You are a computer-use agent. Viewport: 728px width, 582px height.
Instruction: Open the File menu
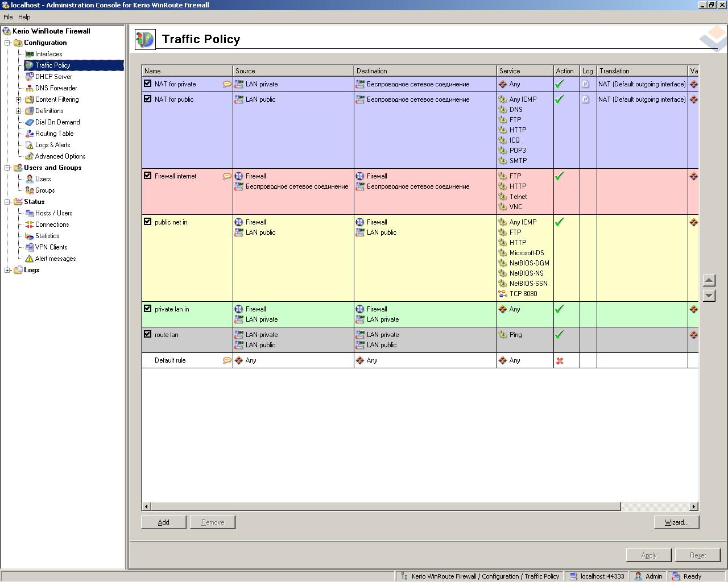click(x=8, y=17)
